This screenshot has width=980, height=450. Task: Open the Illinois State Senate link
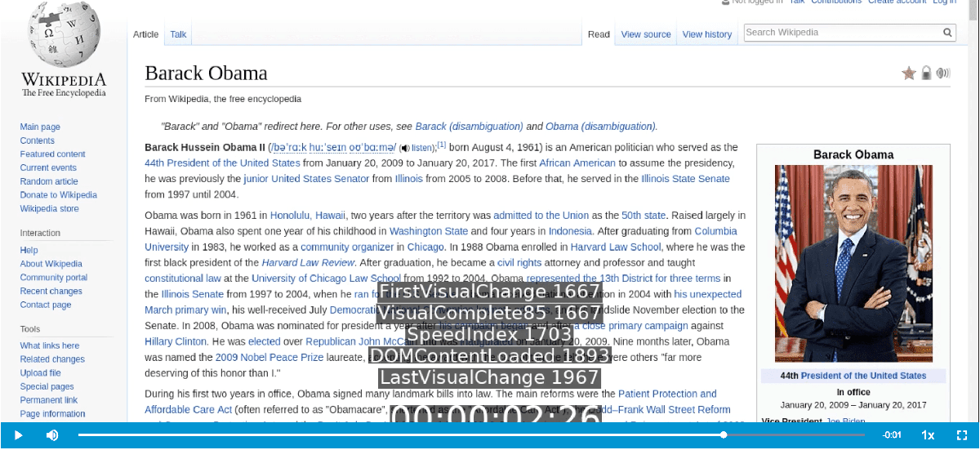[x=685, y=179]
